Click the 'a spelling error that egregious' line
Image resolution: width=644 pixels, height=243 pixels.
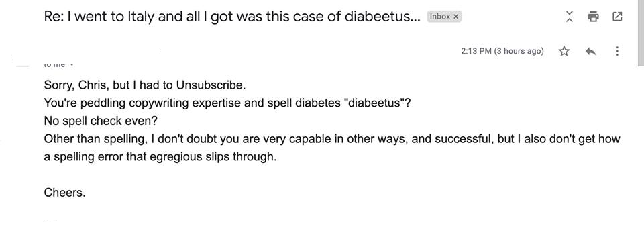pos(160,157)
